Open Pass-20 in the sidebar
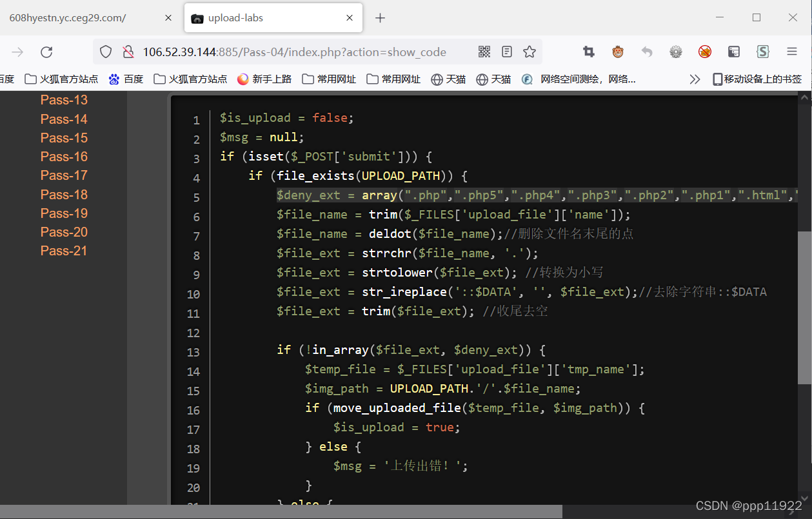Screen dimensions: 812x519 click(64, 232)
